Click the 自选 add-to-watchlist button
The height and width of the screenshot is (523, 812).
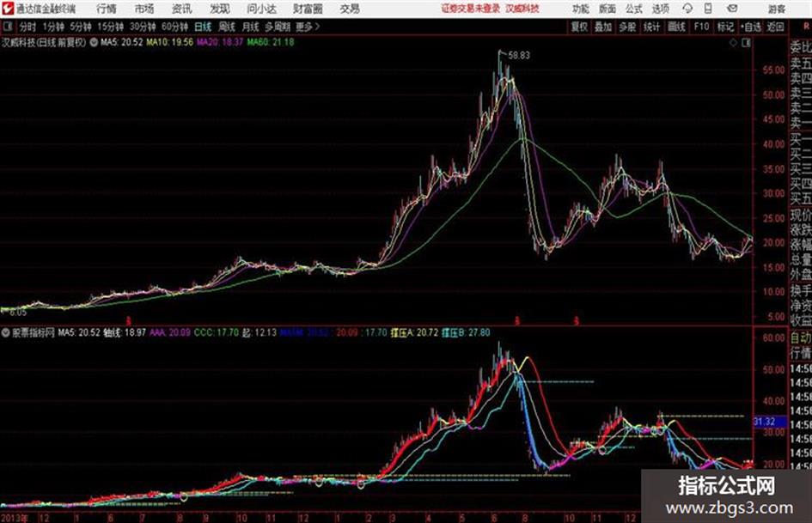tap(750, 27)
